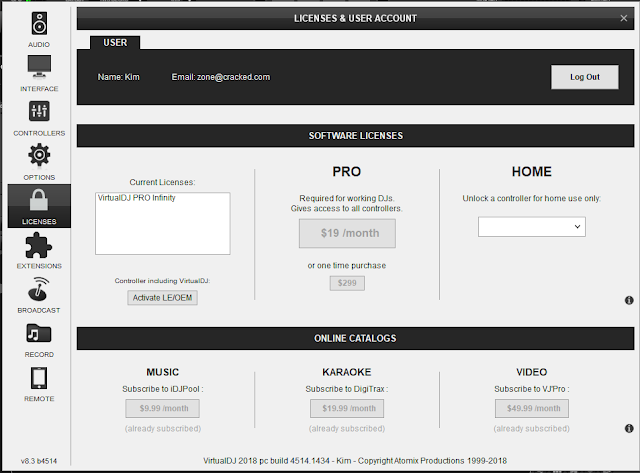Select the Licenses padlock icon

[x=39, y=200]
